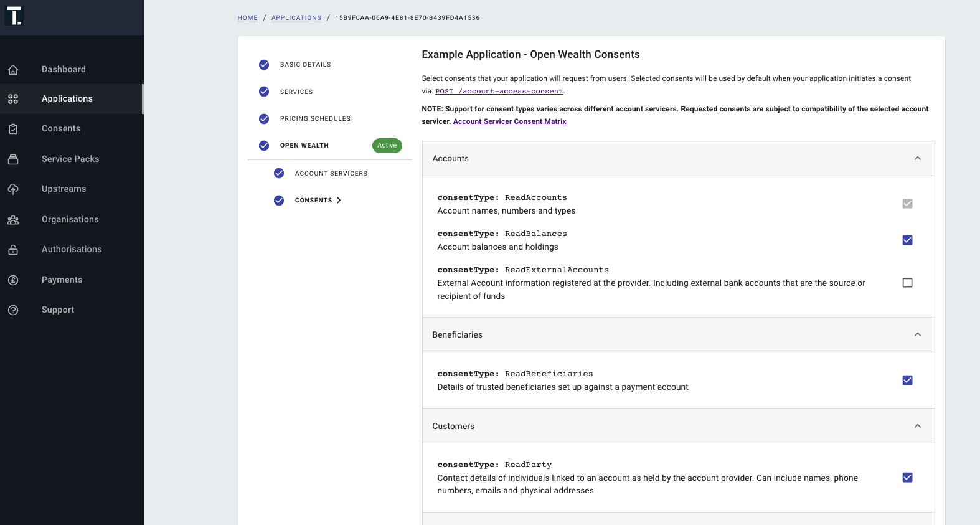Collapse the Accounts section chevron
Image resolution: width=980 pixels, height=525 pixels.
point(917,159)
